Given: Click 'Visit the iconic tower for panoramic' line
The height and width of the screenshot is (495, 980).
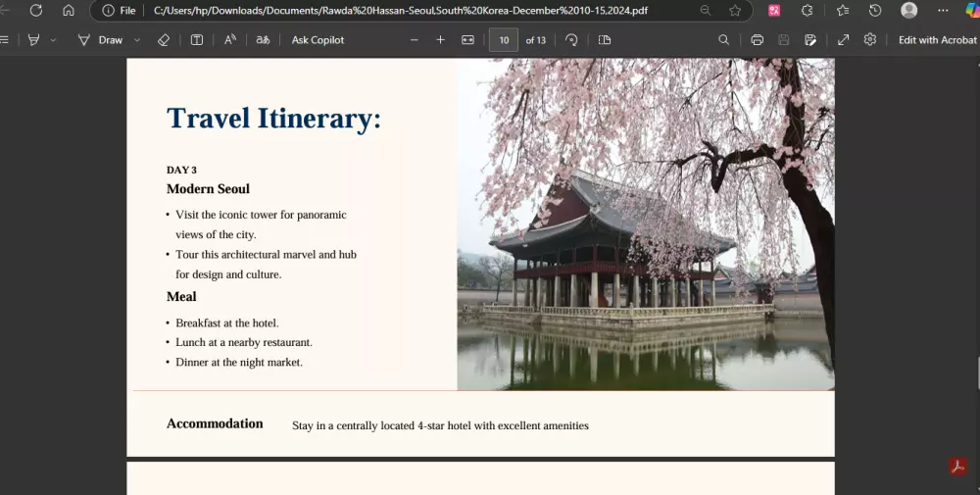Looking at the screenshot, I should point(261,215).
